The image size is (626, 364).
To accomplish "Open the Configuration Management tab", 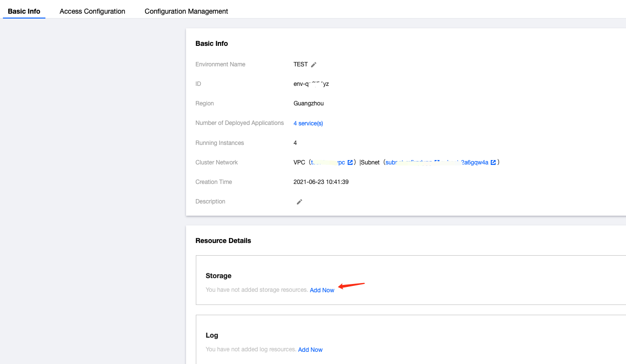I will pos(186,11).
